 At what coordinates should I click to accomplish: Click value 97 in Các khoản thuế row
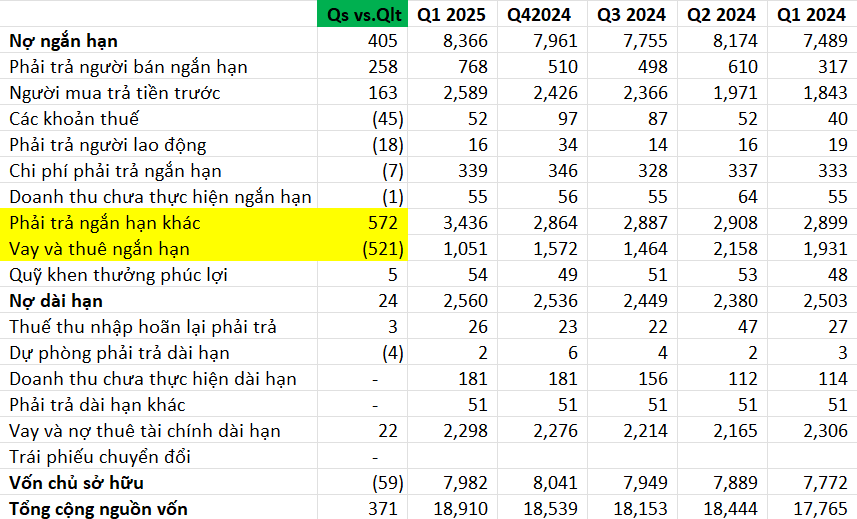pyautogui.click(x=567, y=119)
